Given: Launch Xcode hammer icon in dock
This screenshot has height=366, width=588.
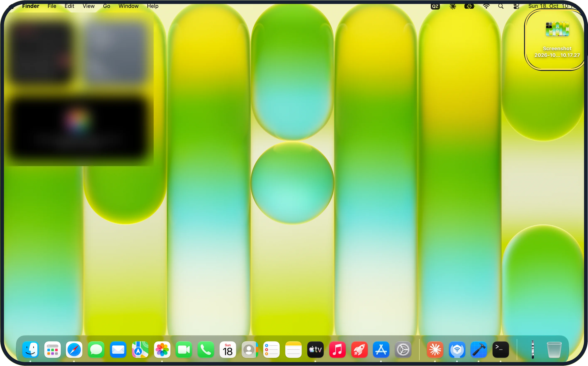Looking at the screenshot, I should (x=479, y=350).
